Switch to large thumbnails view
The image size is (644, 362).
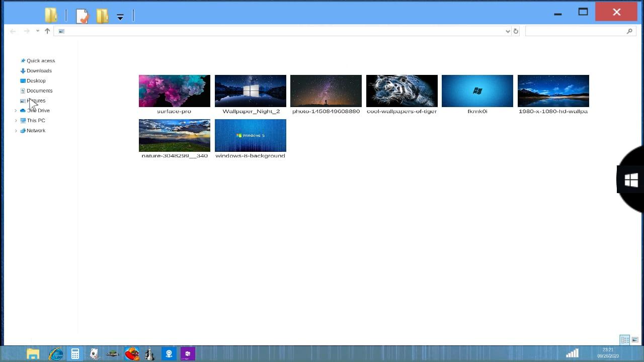tap(635, 340)
